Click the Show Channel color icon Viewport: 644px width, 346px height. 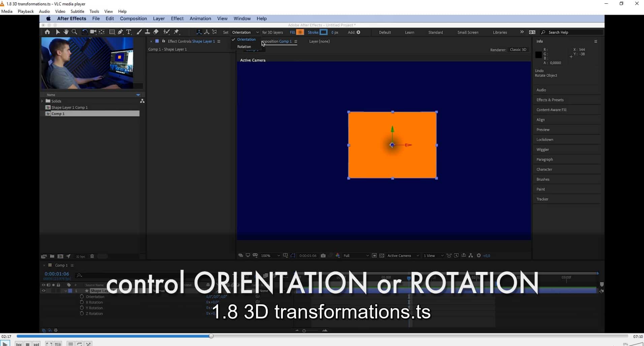337,256
